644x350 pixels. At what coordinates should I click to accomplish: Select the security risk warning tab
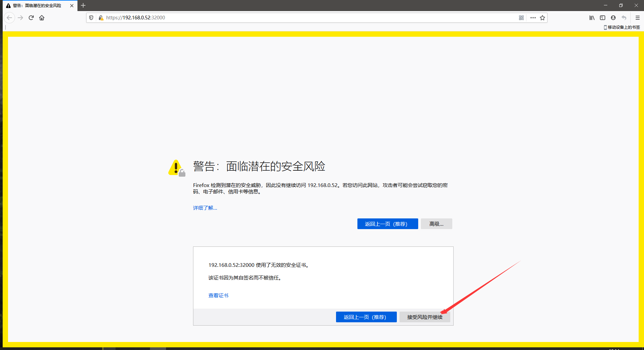(x=40, y=6)
